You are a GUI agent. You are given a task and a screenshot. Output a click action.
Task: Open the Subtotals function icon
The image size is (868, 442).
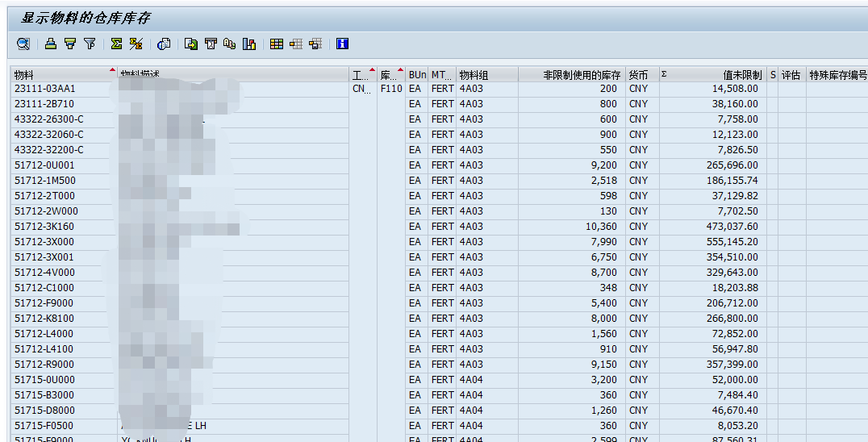[136, 44]
